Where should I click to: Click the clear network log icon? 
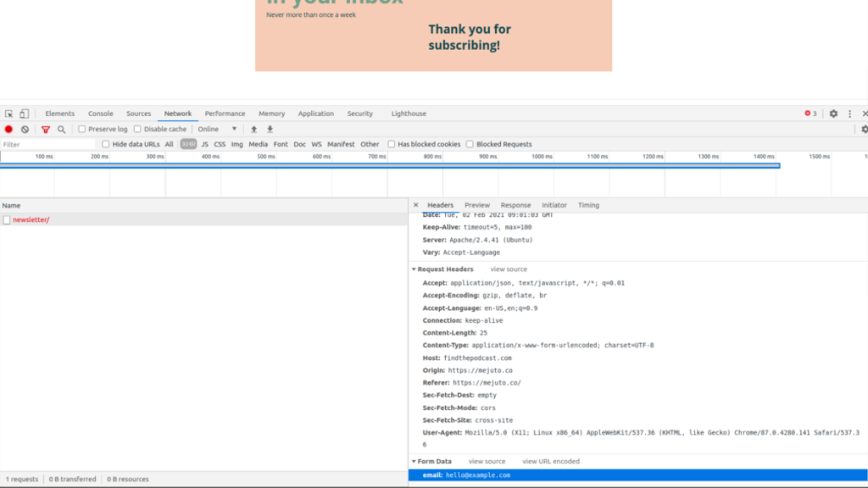click(24, 130)
